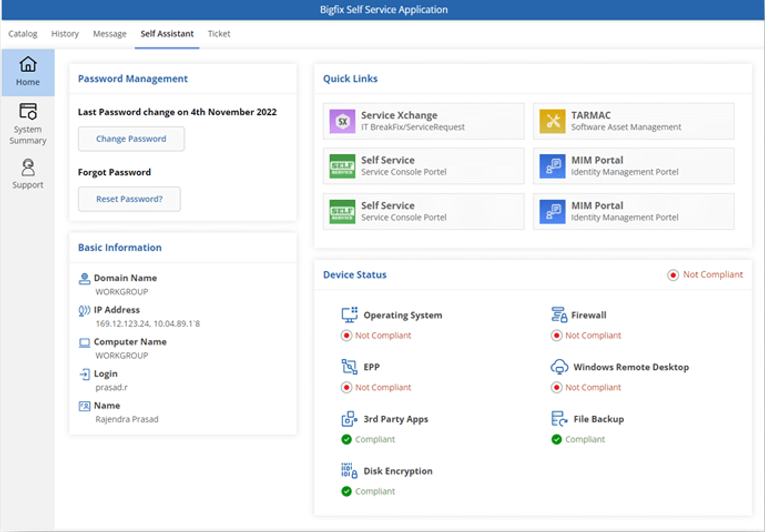Click the Device Status heading
Image resolution: width=765 pixels, height=532 pixels.
tap(355, 275)
